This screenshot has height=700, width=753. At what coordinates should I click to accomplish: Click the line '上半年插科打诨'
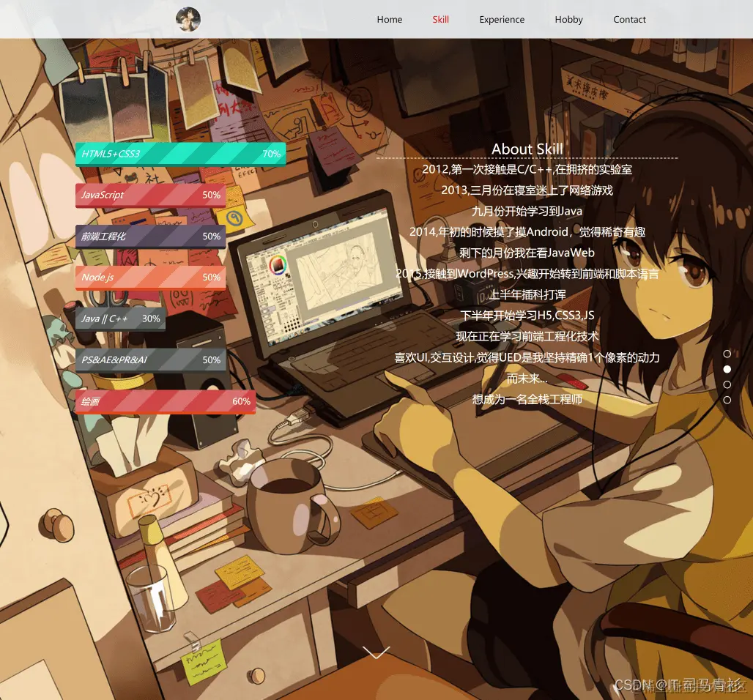[527, 295]
